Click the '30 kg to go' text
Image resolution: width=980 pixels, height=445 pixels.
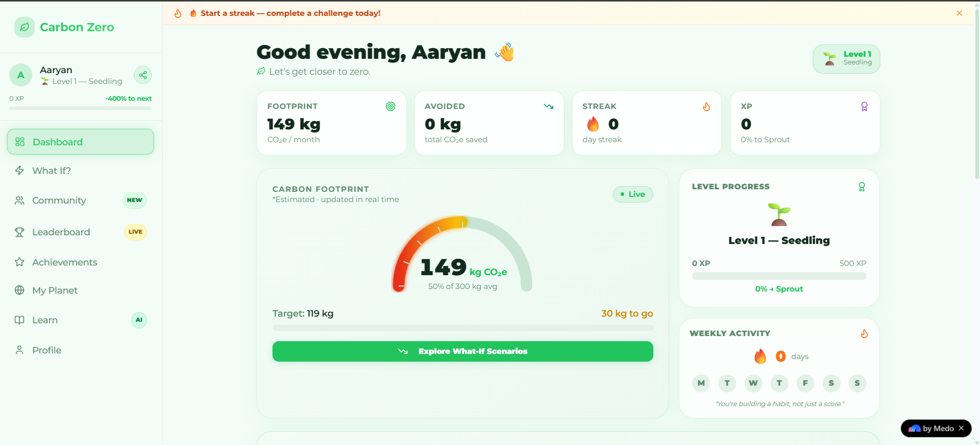point(627,314)
